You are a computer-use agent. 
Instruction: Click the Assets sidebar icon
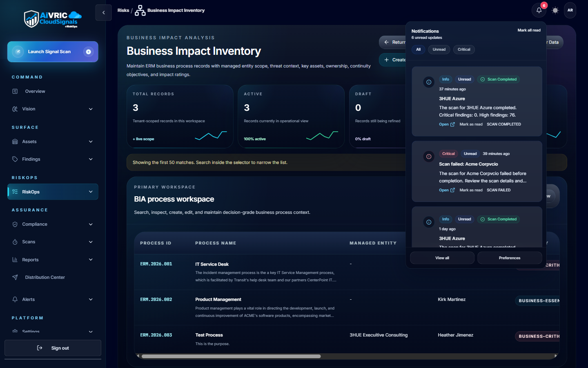pyautogui.click(x=15, y=141)
